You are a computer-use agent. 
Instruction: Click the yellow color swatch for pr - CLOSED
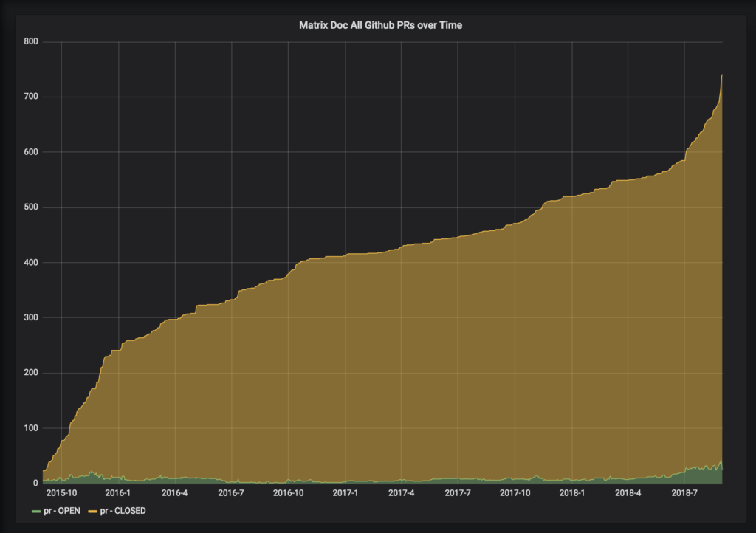click(93, 511)
